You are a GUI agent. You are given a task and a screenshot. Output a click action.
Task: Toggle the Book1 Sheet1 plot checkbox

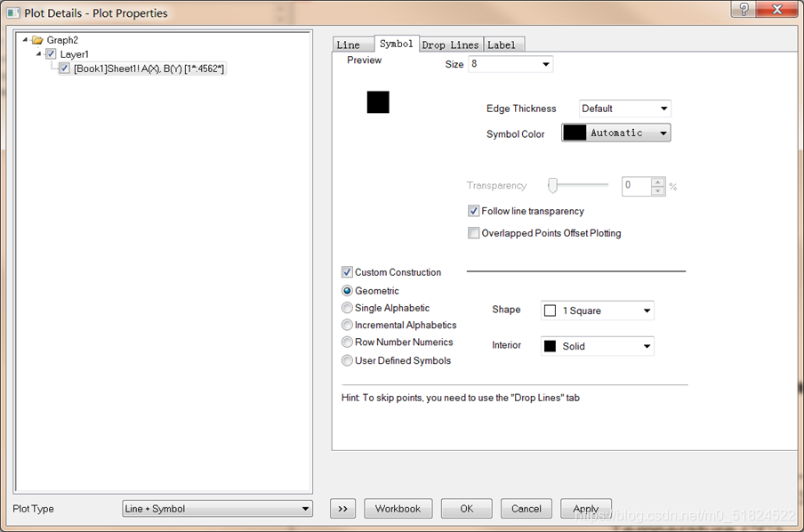pyautogui.click(x=64, y=69)
